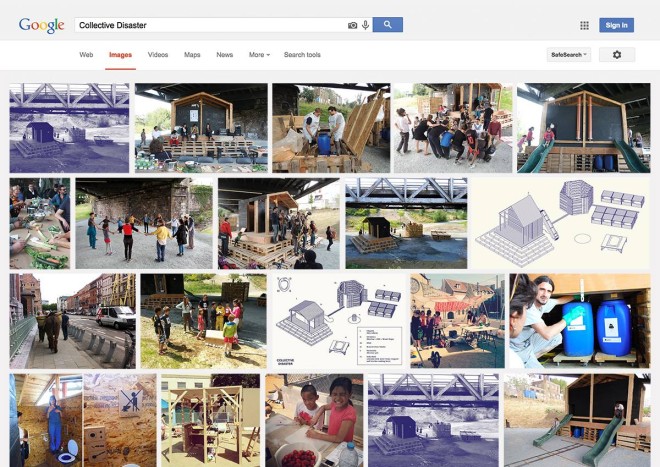Expand the More menu
Viewport: 660px width, 467px height.
tap(259, 55)
